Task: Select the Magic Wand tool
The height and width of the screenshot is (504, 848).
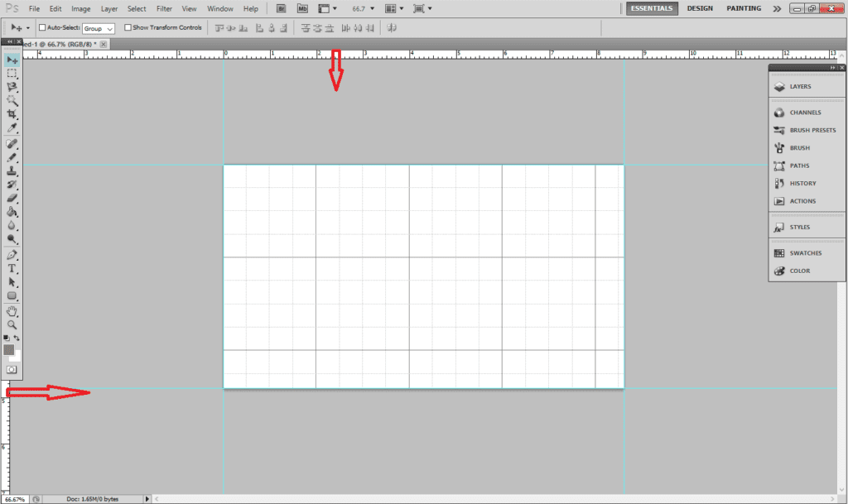Action: coord(12,100)
